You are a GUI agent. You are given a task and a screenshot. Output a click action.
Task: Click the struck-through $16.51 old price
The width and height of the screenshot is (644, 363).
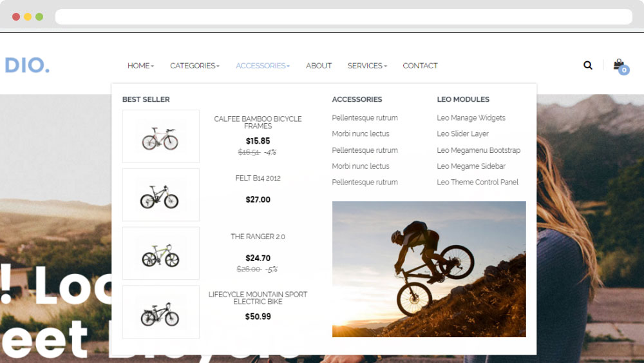tap(249, 153)
